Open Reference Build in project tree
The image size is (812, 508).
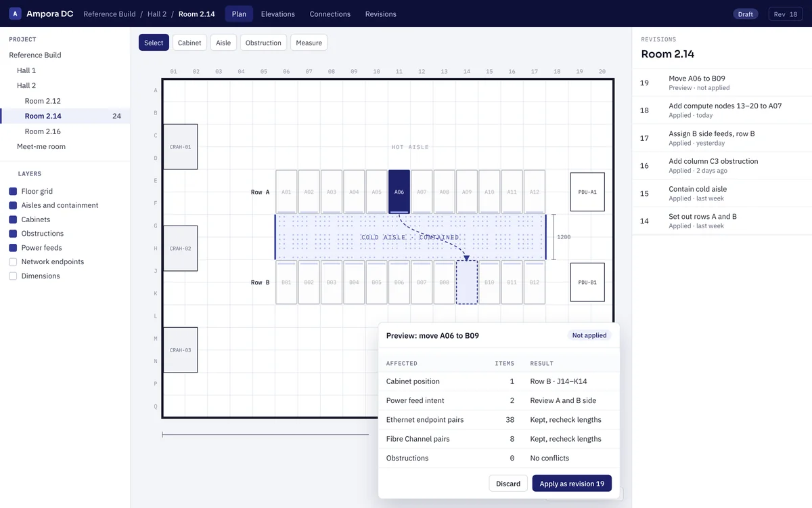tap(65, 55)
